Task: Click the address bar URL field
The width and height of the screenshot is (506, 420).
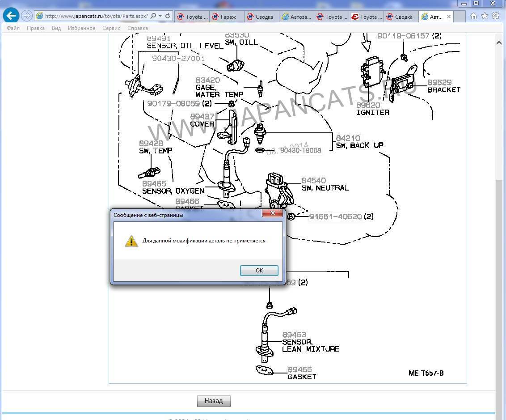Action: point(96,16)
